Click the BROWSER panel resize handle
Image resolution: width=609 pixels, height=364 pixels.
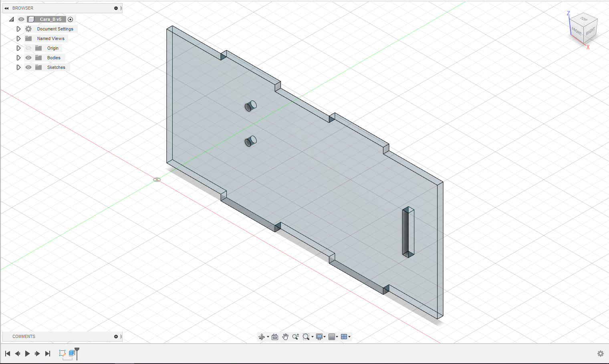tap(121, 8)
